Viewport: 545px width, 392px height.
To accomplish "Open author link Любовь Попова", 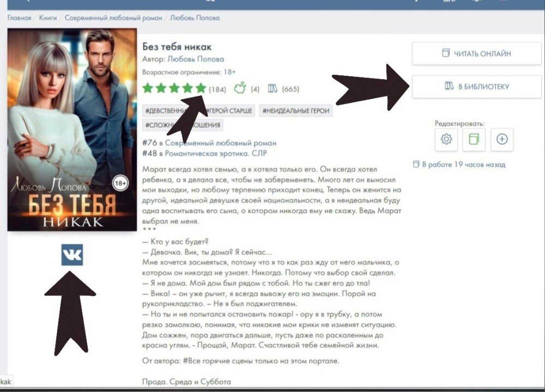I will point(195,59).
